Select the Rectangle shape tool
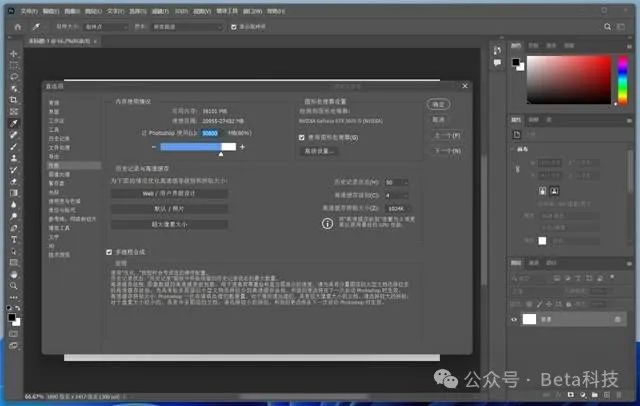 coord(13,262)
